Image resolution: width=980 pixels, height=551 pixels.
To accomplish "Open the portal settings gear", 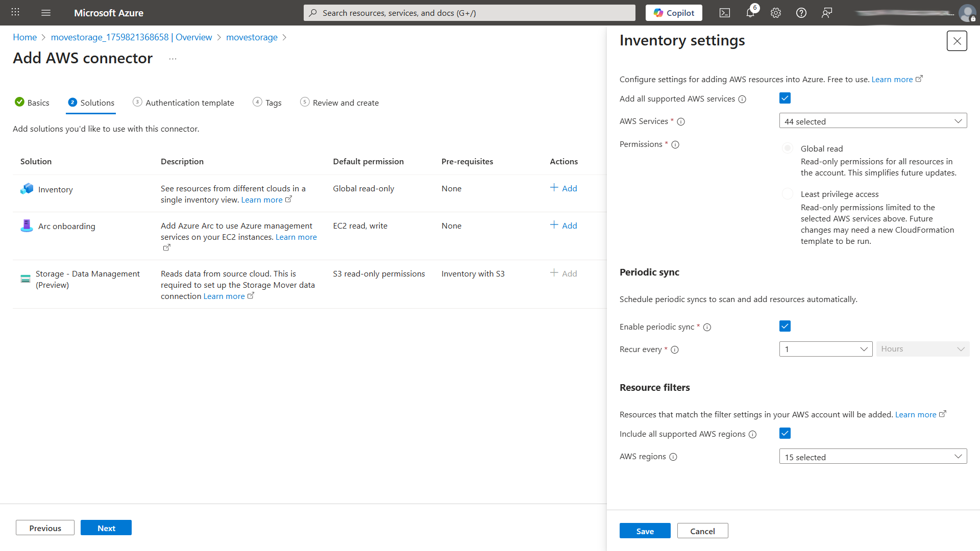I will [x=775, y=13].
